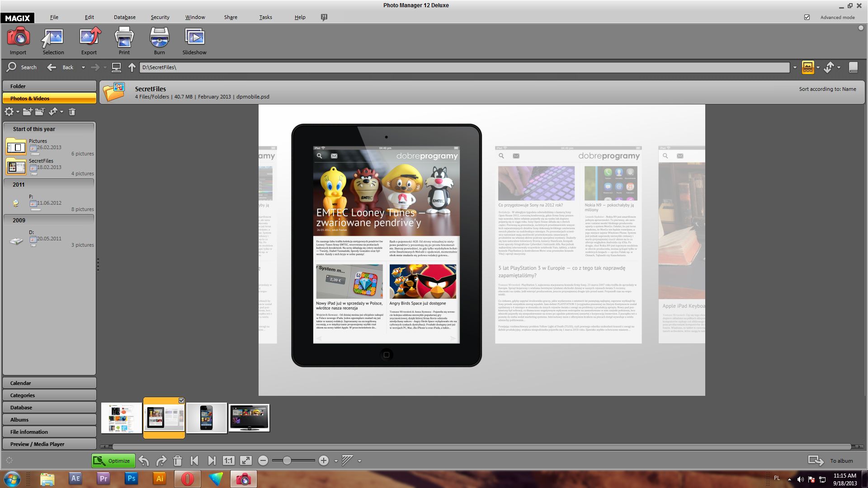
Task: Click the fullscreen view icon near 1:1
Action: 246,460
